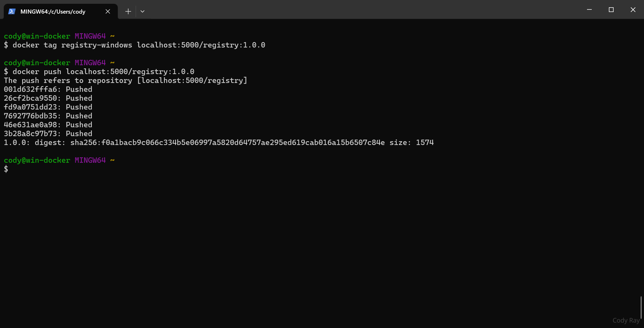The width and height of the screenshot is (644, 328).
Task: Click the 26cf2bca9550 Pushed layer line
Action: click(x=48, y=98)
